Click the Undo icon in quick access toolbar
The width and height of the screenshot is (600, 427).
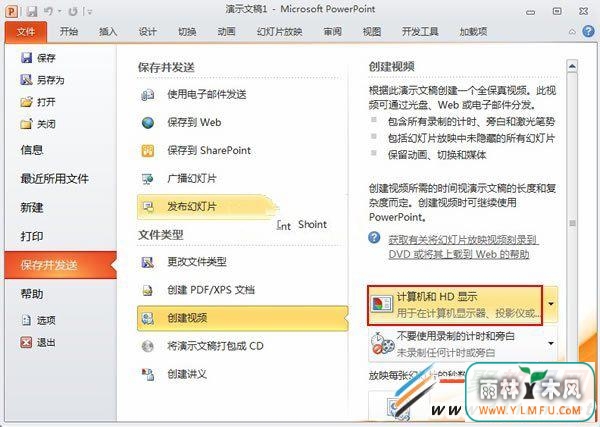48,11
